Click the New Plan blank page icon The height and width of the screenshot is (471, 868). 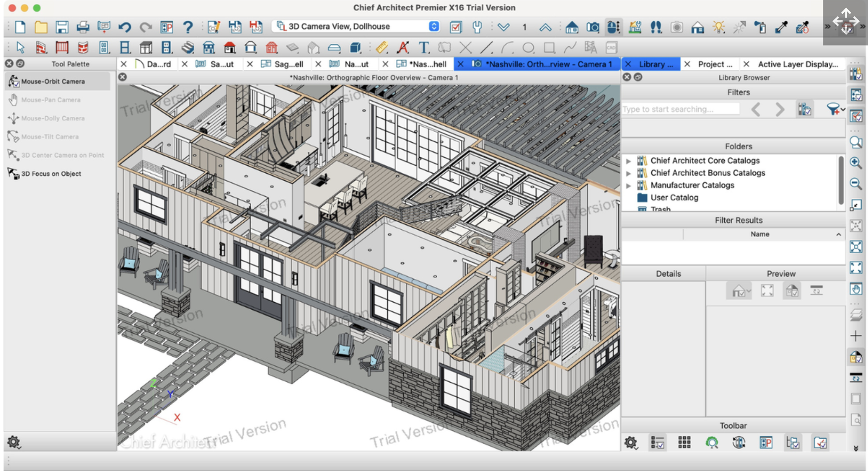click(x=20, y=27)
